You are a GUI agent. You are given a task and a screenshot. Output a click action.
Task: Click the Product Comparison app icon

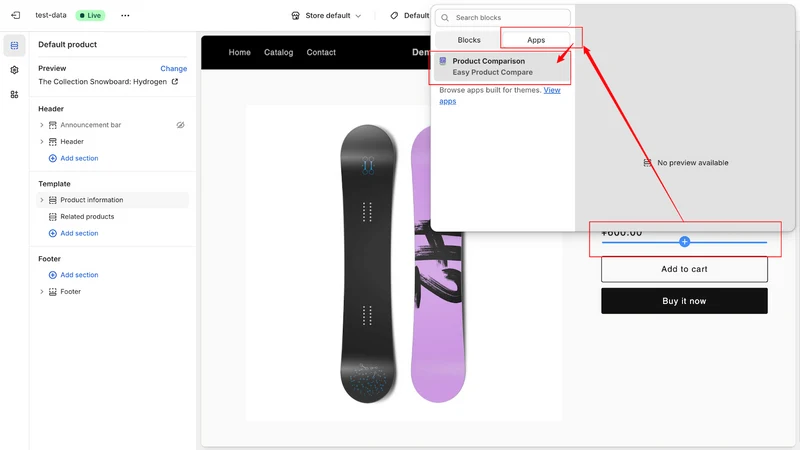point(443,61)
